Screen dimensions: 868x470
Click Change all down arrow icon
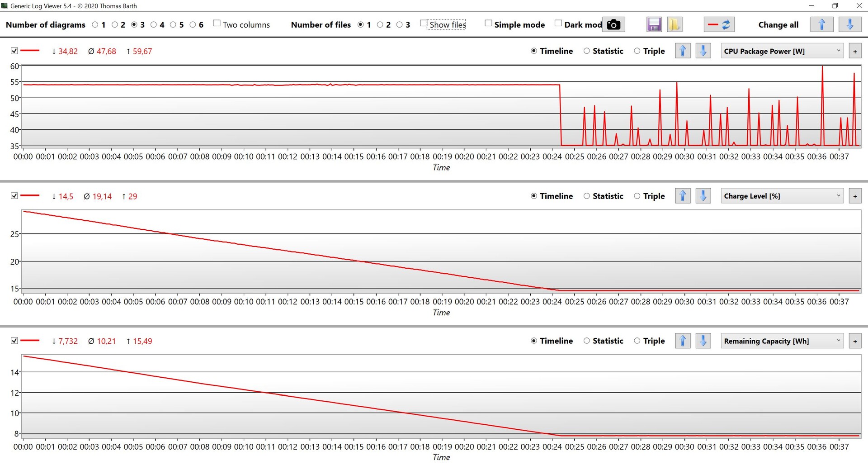849,24
